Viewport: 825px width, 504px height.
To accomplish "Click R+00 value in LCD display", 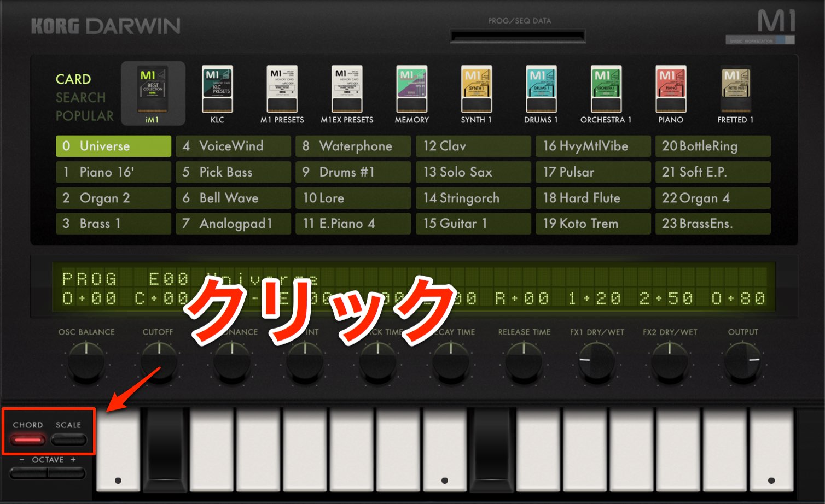I will click(x=522, y=298).
